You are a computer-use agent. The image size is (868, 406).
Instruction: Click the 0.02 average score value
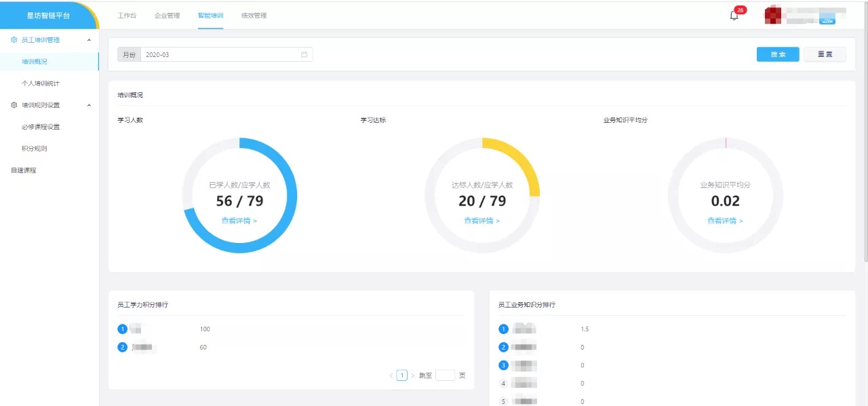point(726,201)
